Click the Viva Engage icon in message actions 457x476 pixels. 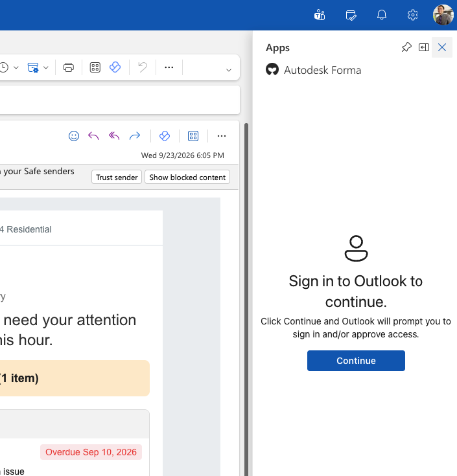pos(165,136)
